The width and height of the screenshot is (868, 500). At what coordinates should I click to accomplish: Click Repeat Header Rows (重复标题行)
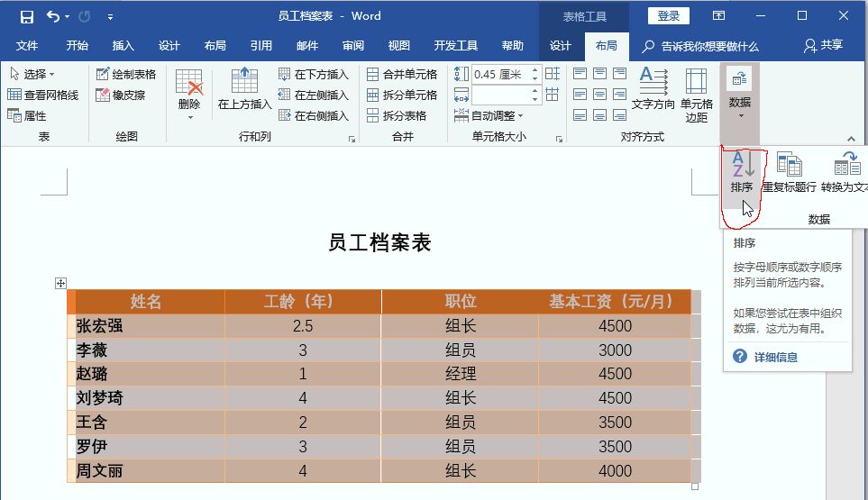(789, 173)
